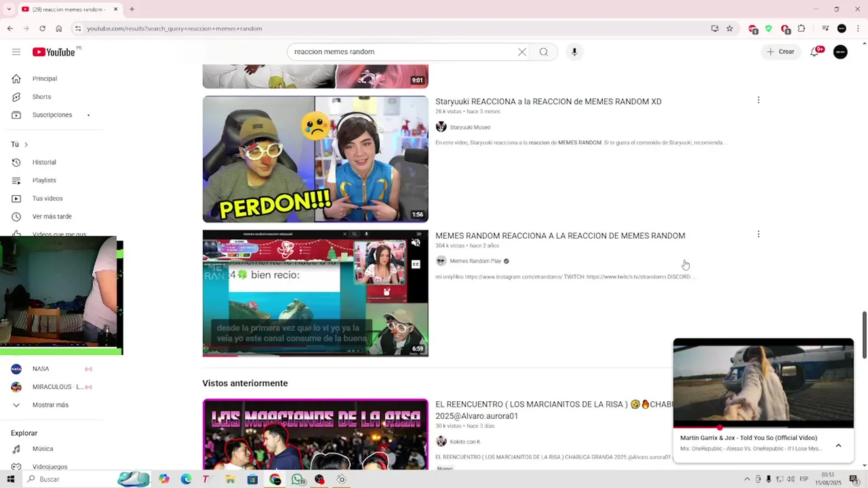Screen dimensions: 868x488
Task: Open options menu for MEMES RANDOM REACCIONA video
Action: click(758, 235)
